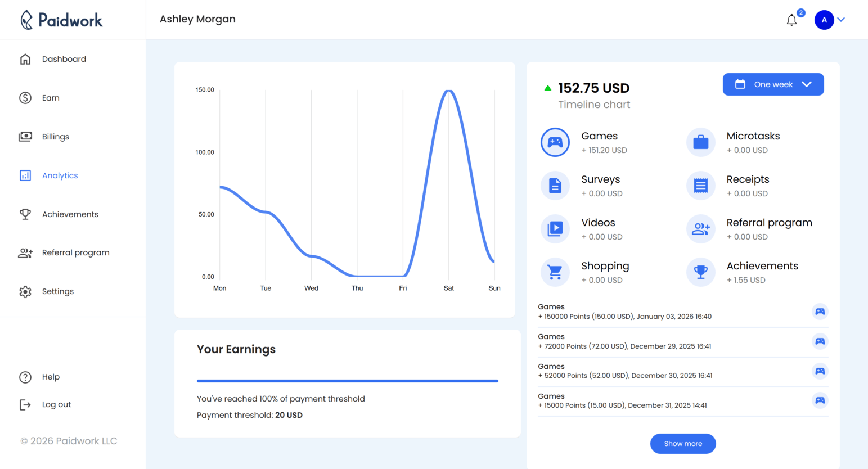The height and width of the screenshot is (469, 868).
Task: Click the Log out option
Action: tap(56, 404)
